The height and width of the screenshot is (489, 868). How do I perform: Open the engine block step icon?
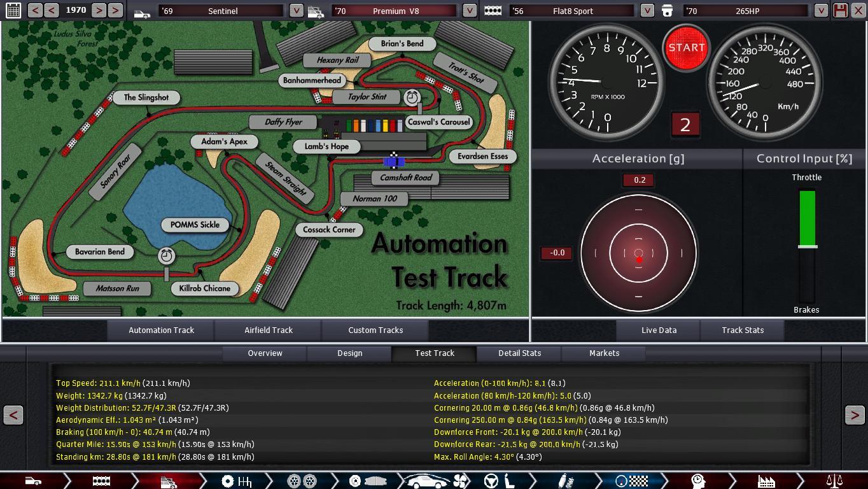(x=102, y=481)
